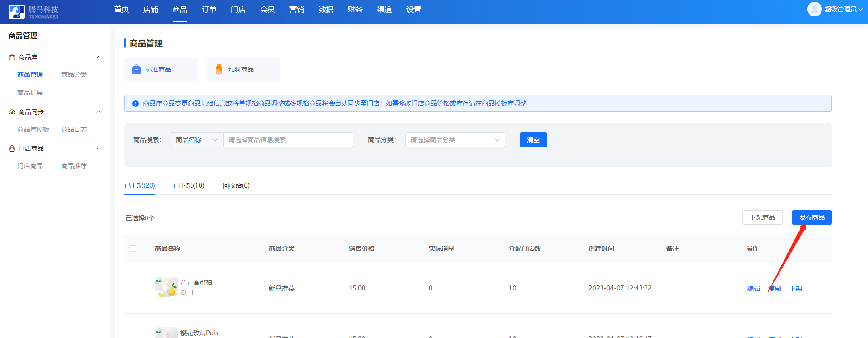Click the 发布商品 button
This screenshot has height=338, width=868.
[x=812, y=217]
